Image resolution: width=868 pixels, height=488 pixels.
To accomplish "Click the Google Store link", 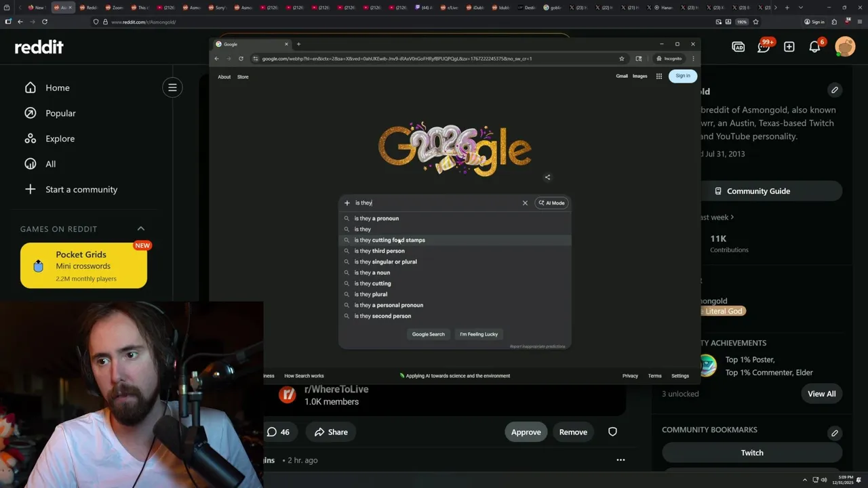I will 243,77.
